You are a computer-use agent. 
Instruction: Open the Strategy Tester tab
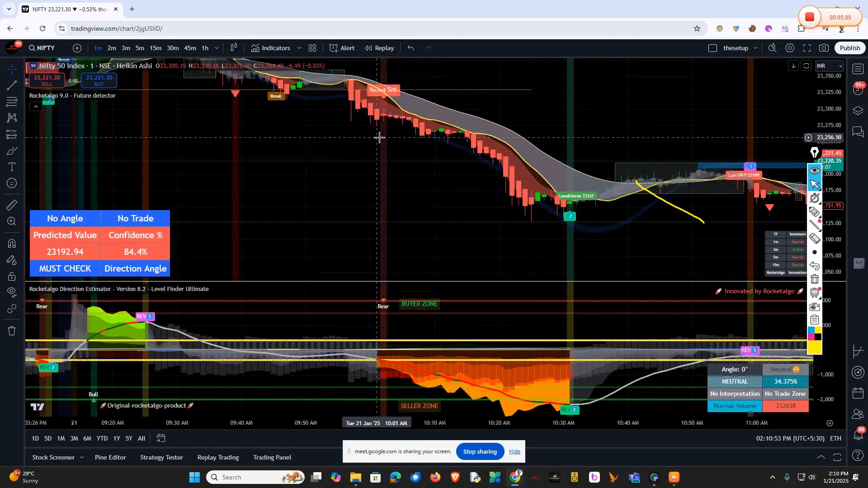[161, 457]
